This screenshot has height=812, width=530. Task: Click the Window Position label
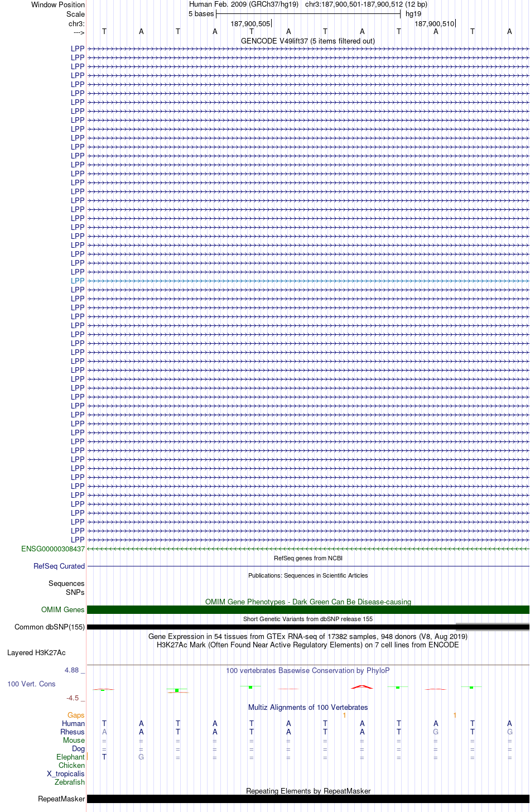pyautogui.click(x=58, y=4)
